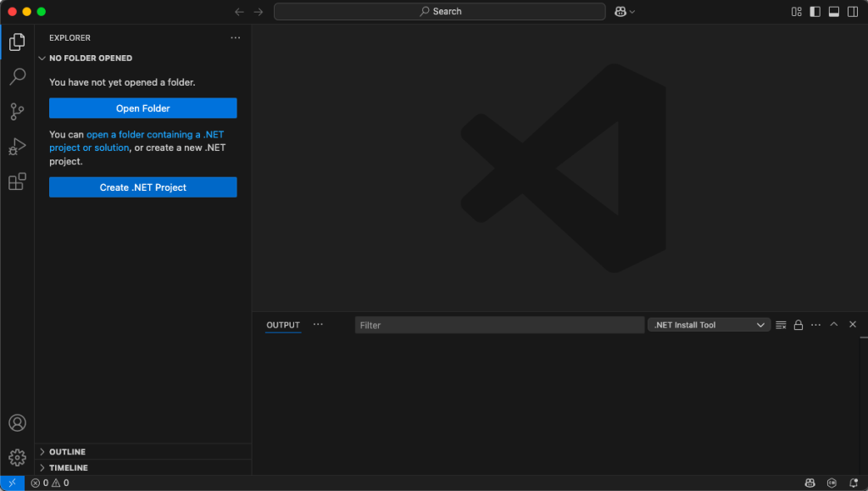Click "You have not yet opened a folder." text
Image resolution: width=868 pixels, height=491 pixels.
point(122,82)
